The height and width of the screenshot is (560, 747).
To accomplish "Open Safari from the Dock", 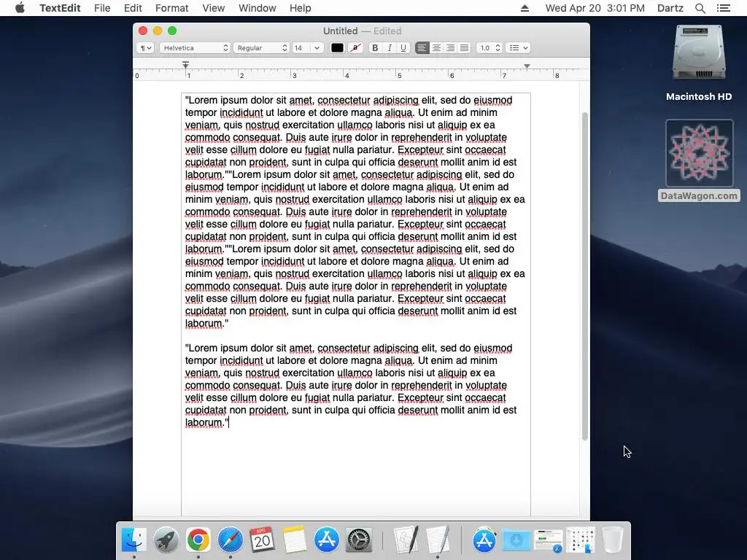I will pos(230,540).
